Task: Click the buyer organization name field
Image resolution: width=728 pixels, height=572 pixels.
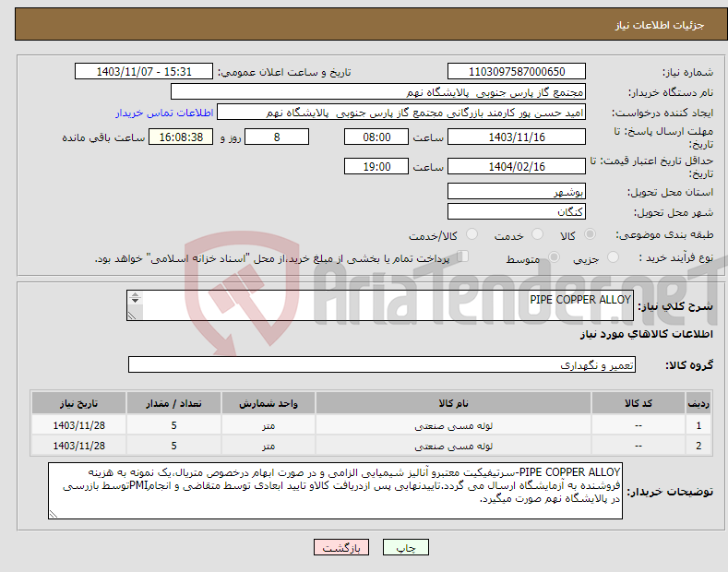Action: pos(378,92)
